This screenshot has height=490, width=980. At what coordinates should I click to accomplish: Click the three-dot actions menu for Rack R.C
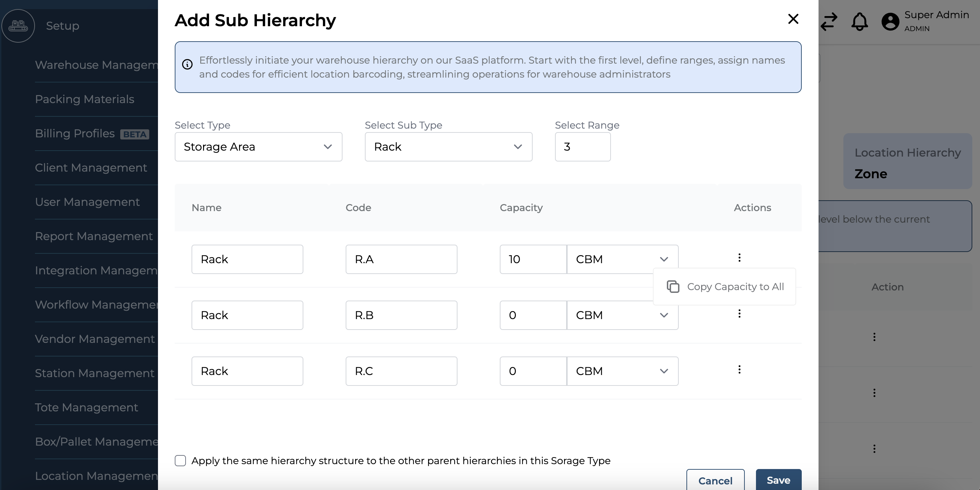740,370
